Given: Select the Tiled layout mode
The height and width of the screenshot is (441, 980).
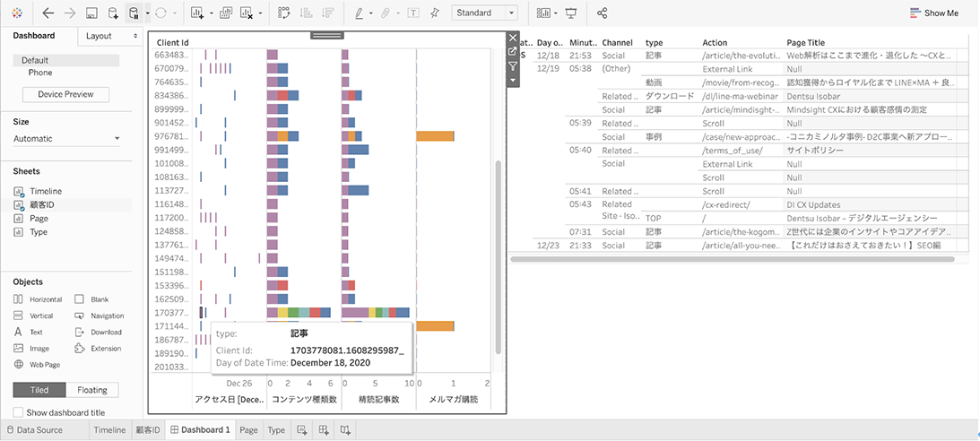Looking at the screenshot, I should (x=38, y=390).
